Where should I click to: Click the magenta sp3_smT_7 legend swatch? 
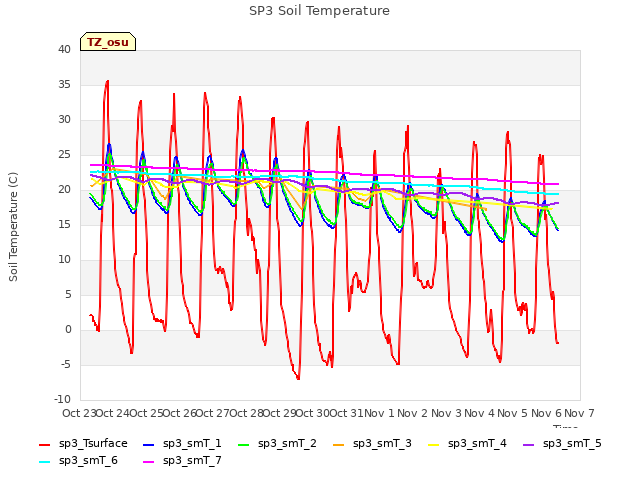point(149,462)
